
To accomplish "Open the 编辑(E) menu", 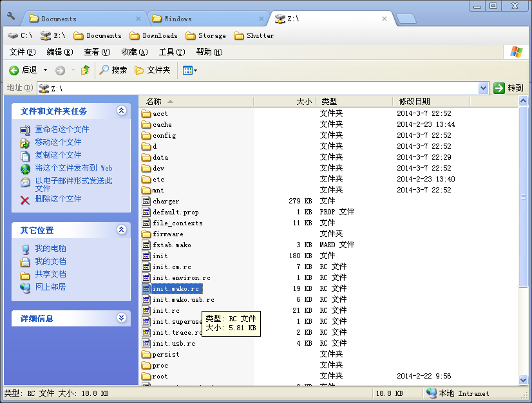I will coord(60,52).
